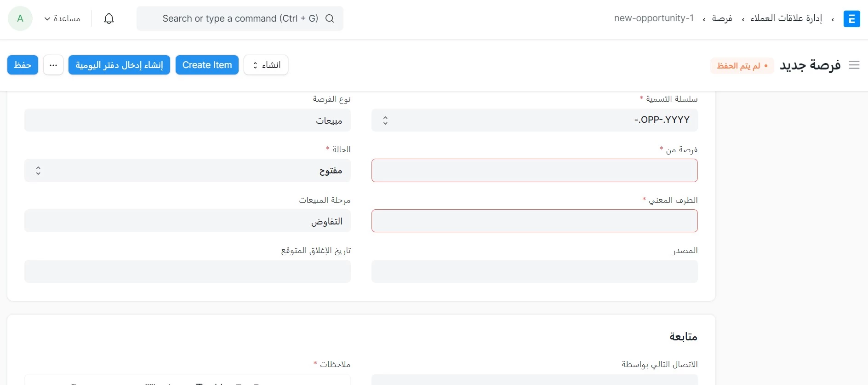Screen dimensions: 868x385
Task: Open the three-dots more menu
Action: [x=53, y=65]
